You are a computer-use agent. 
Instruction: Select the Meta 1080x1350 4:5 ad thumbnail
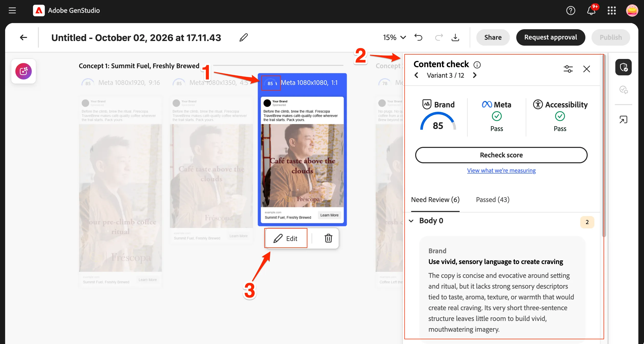coord(211,170)
